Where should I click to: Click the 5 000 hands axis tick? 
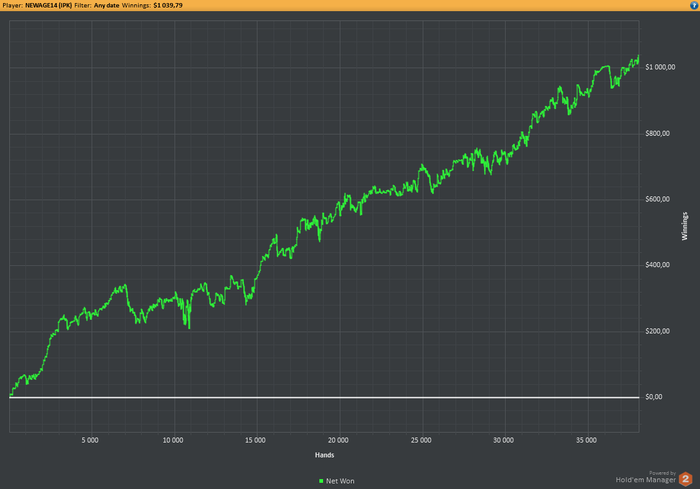pyautogui.click(x=90, y=440)
